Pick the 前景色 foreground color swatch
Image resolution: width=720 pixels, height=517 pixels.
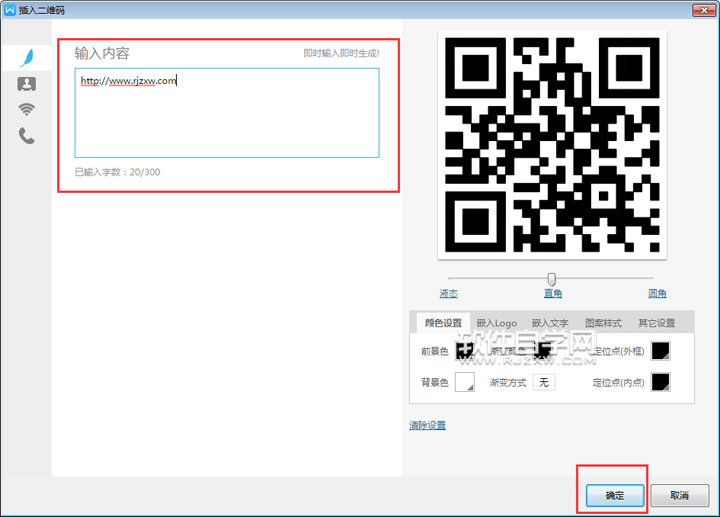click(x=465, y=350)
